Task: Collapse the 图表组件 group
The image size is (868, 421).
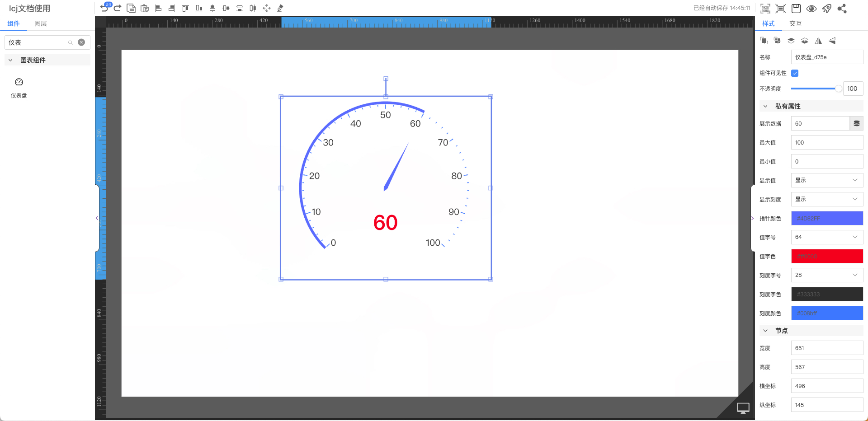Action: [x=10, y=60]
